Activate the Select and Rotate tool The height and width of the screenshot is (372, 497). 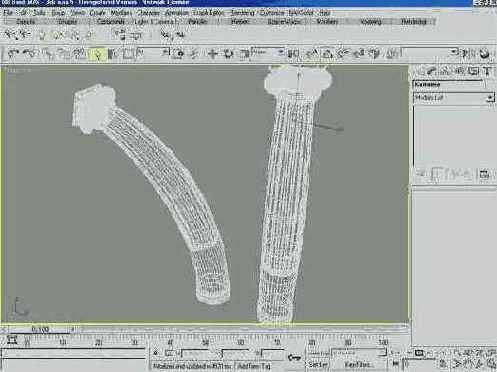point(228,54)
